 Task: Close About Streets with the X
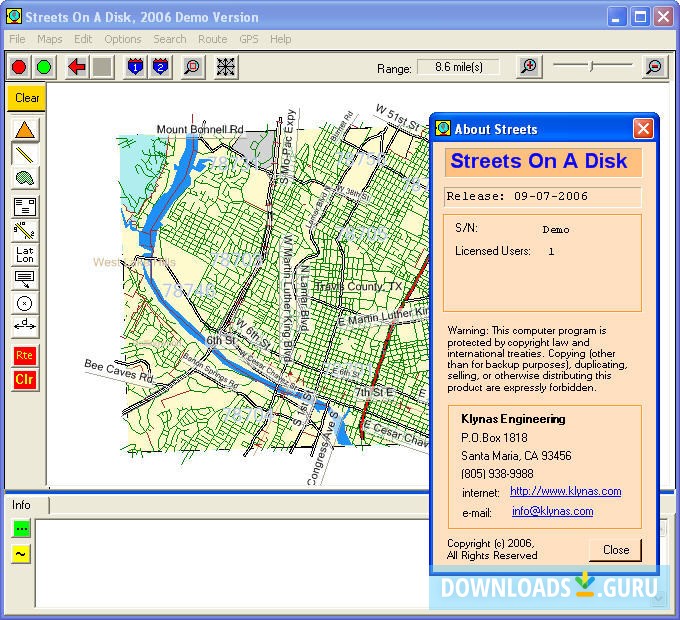tap(643, 129)
